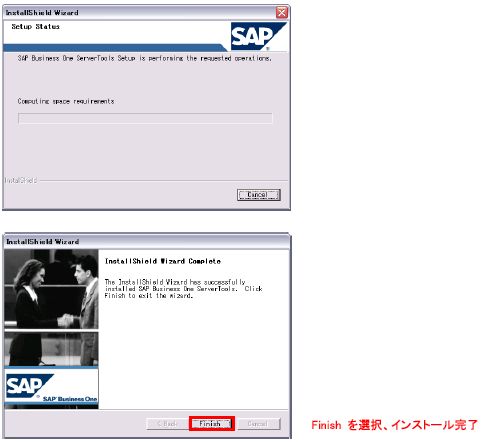Click the "Computing space requirements" status label

pyautogui.click(x=66, y=101)
